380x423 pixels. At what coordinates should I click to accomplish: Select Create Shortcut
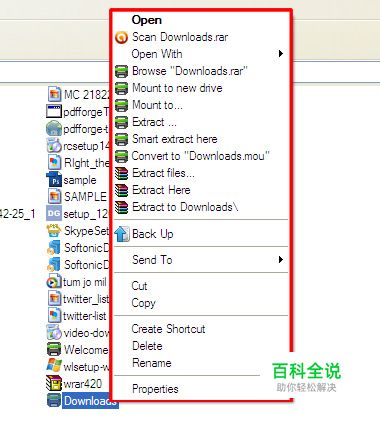168,329
